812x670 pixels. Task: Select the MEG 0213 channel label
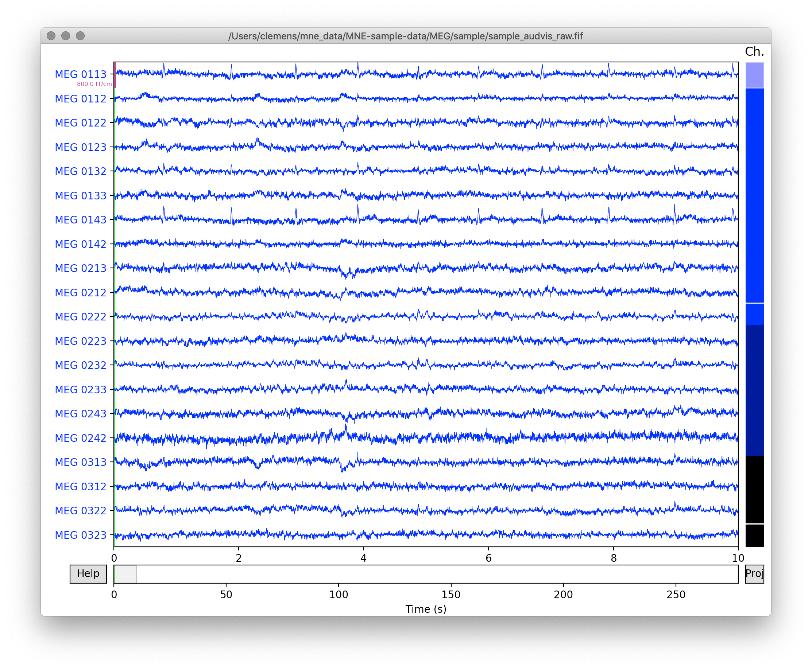click(x=80, y=268)
